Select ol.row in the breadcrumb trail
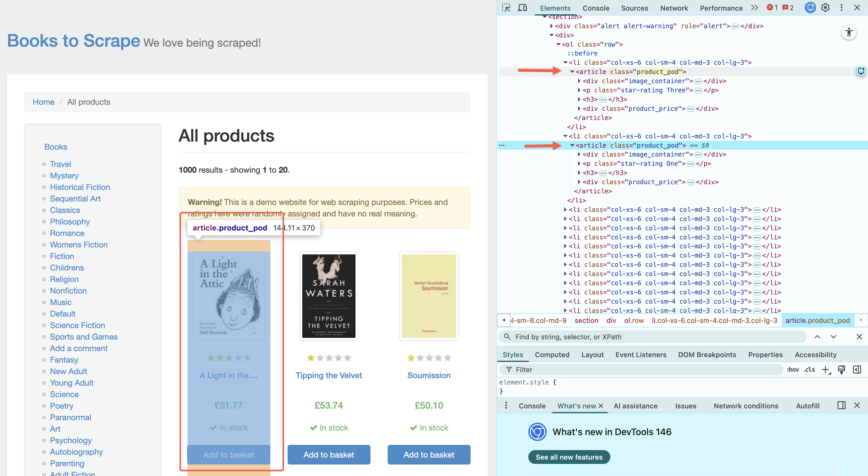The image size is (868, 476). click(634, 321)
